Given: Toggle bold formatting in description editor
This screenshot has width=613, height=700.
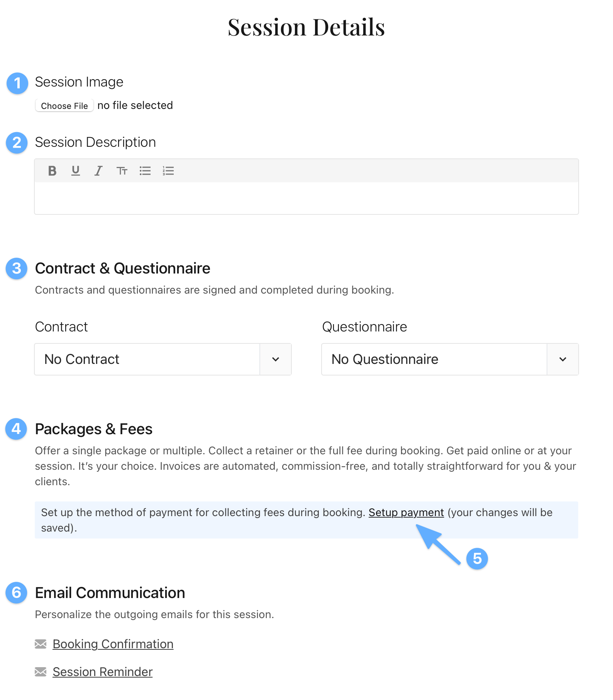Looking at the screenshot, I should coord(52,171).
